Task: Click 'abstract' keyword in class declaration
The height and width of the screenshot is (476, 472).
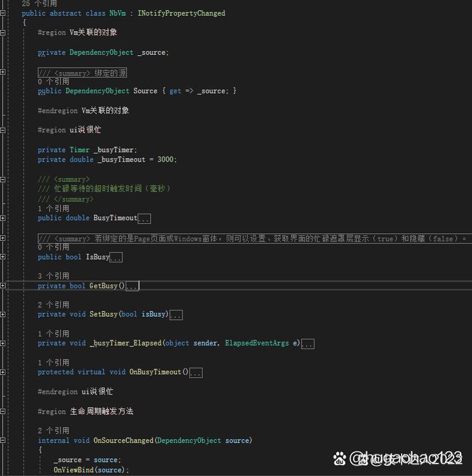Action: pyautogui.click(x=65, y=13)
